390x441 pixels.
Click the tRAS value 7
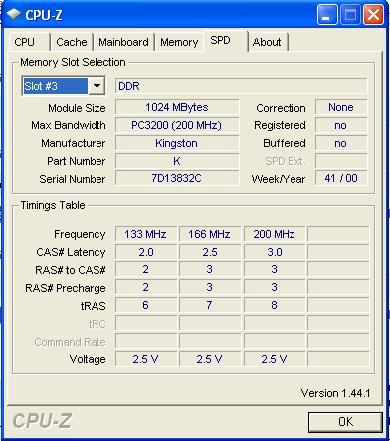coord(209,305)
